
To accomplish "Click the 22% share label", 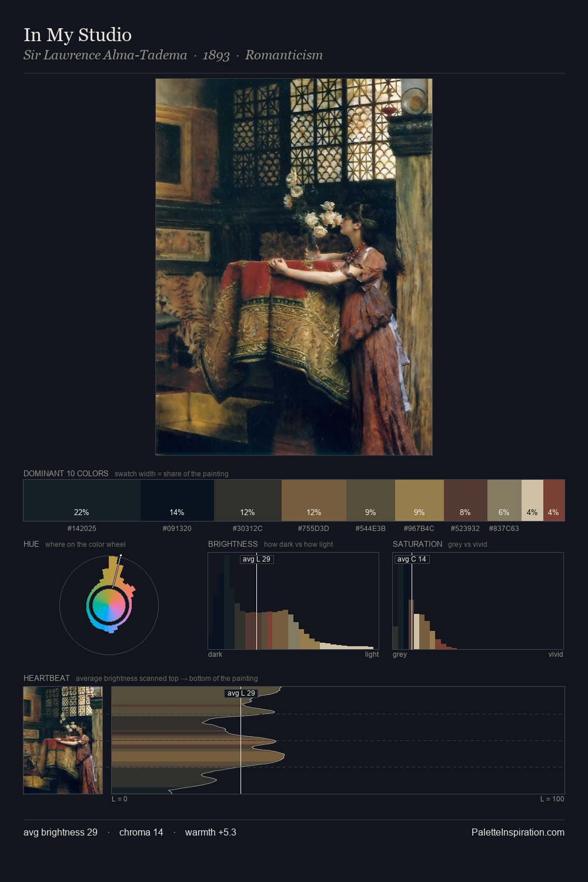I will (82, 512).
